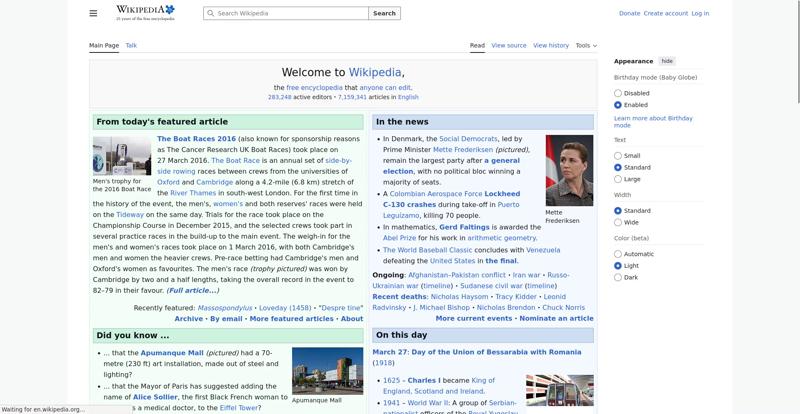
Task: Open the hamburger main menu
Action: [x=93, y=13]
